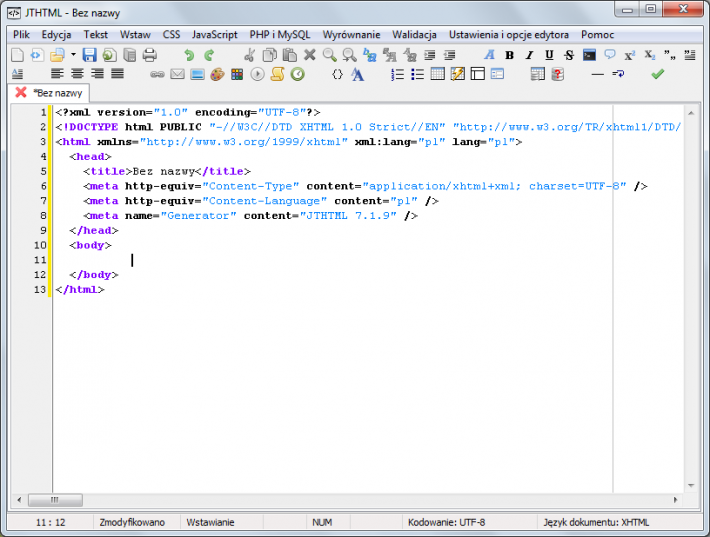
Task: Open the file folder icon
Action: click(x=57, y=55)
